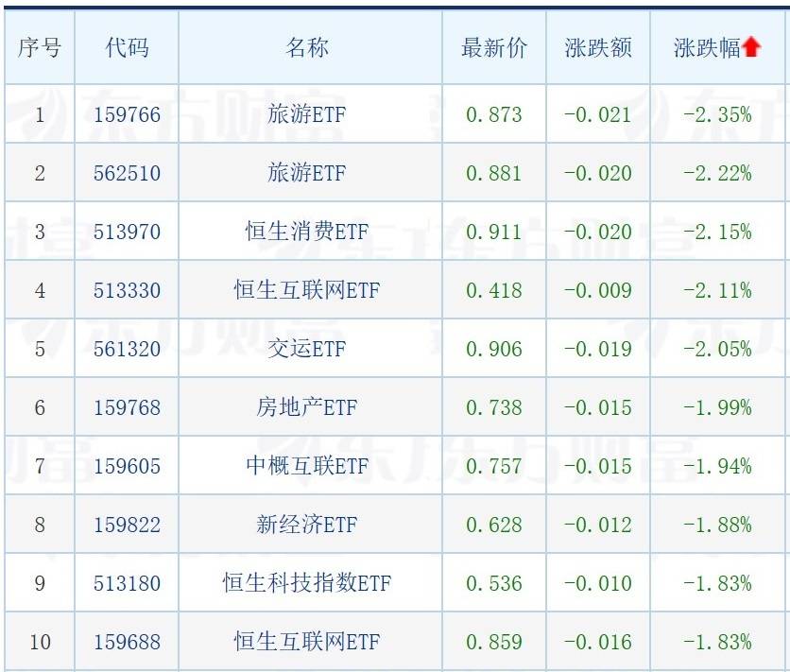Click the 代码 column header
Viewport: 790px width, 672px height.
127,48
